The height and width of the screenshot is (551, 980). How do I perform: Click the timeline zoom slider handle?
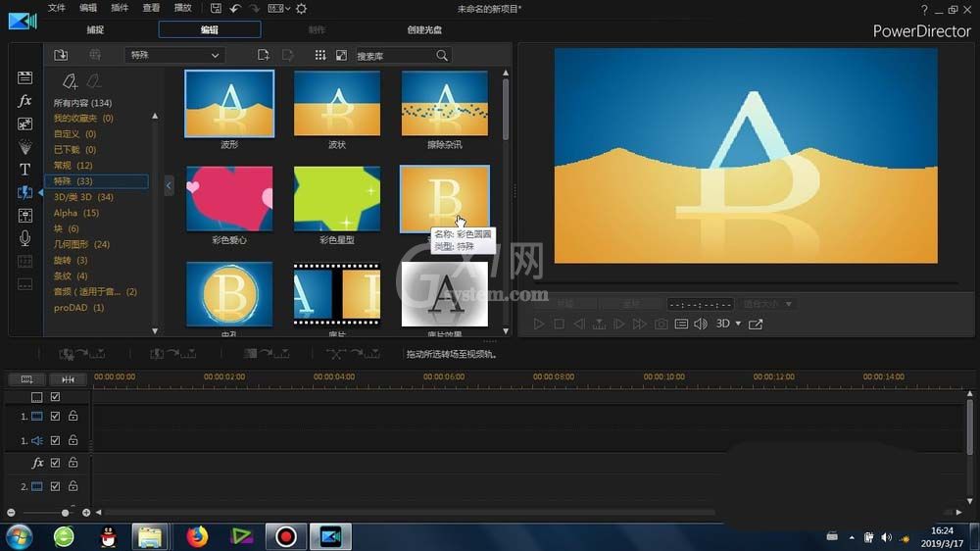65,513
